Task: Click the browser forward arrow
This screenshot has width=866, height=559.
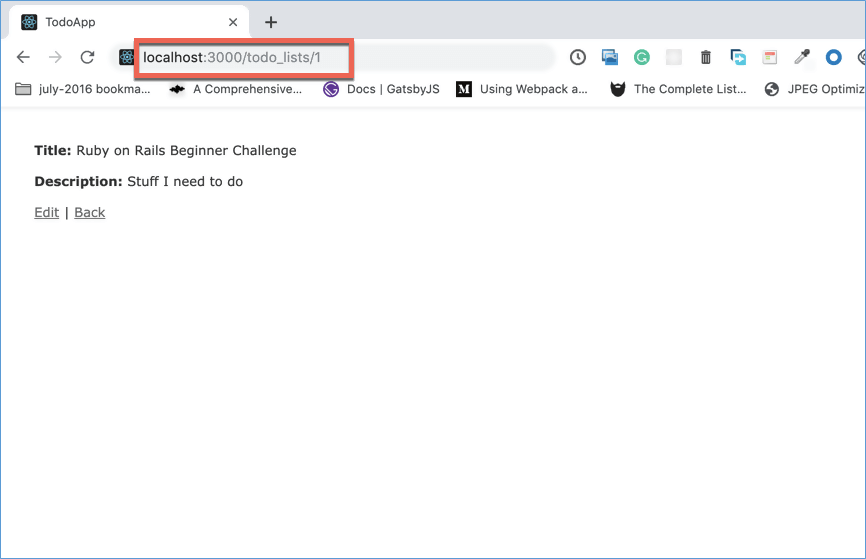Action: [55, 57]
